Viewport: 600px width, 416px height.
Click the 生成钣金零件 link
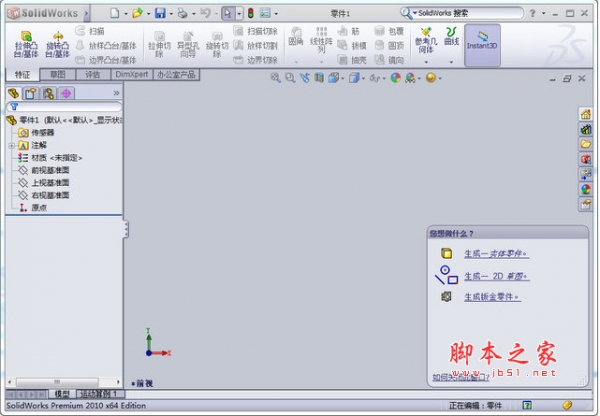(x=492, y=297)
